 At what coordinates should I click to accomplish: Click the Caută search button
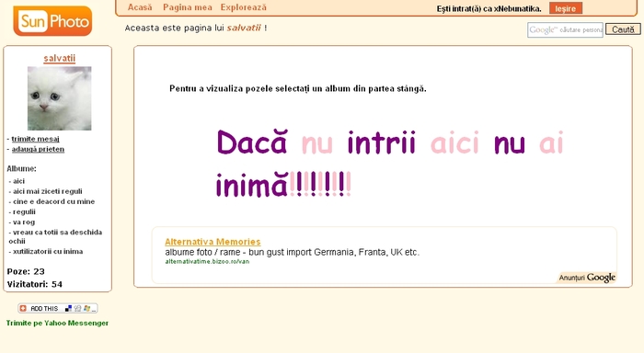(x=623, y=29)
